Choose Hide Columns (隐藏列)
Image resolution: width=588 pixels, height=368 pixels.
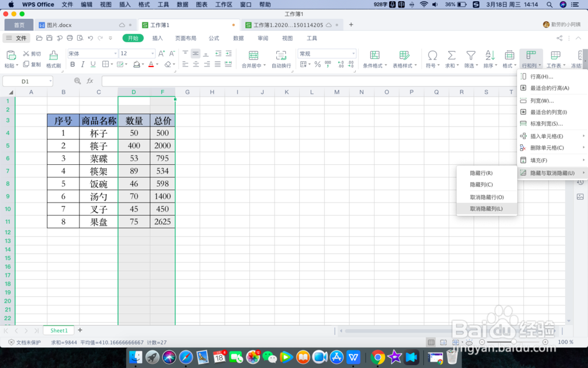[487, 184]
